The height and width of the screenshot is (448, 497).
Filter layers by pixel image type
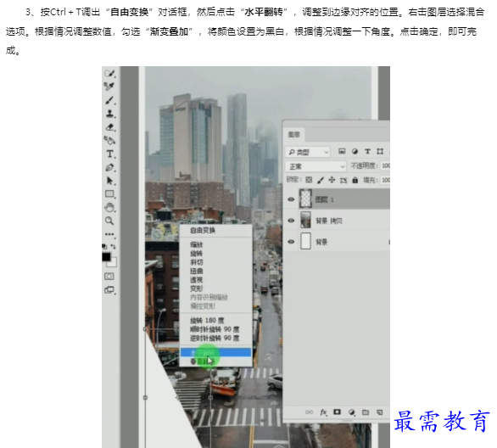[x=342, y=151]
